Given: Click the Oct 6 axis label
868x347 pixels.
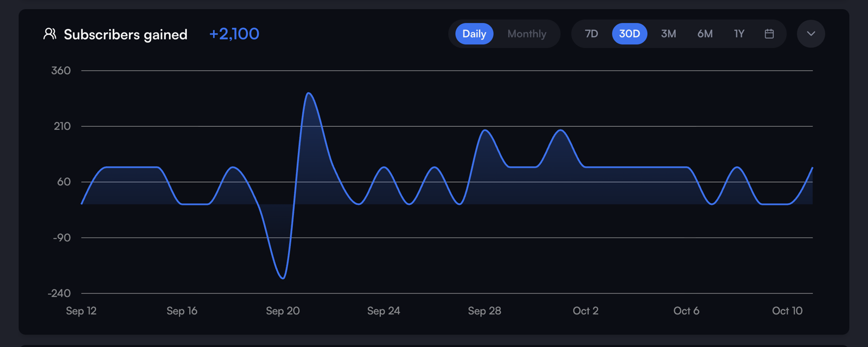Looking at the screenshot, I should (686, 311).
